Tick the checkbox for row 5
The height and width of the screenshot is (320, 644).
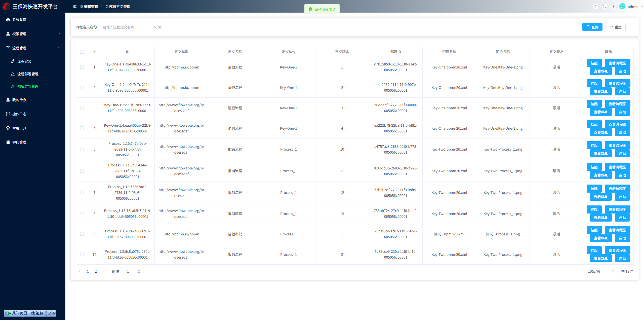coord(82,149)
